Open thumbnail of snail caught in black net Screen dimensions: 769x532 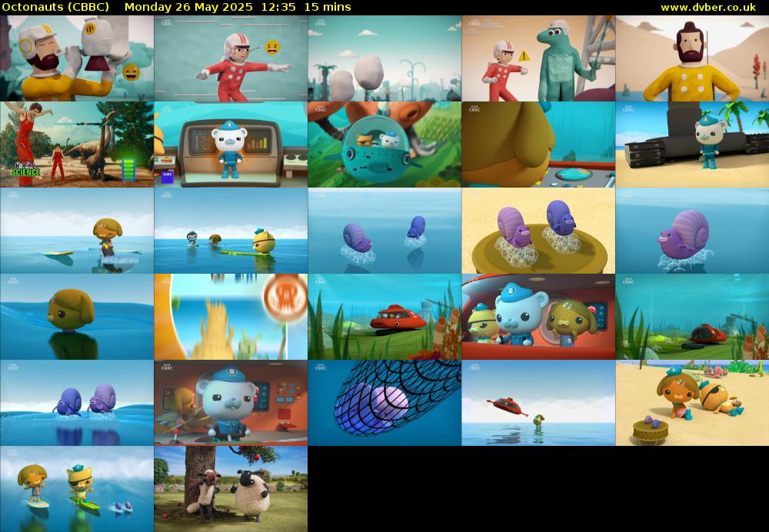[384, 403]
